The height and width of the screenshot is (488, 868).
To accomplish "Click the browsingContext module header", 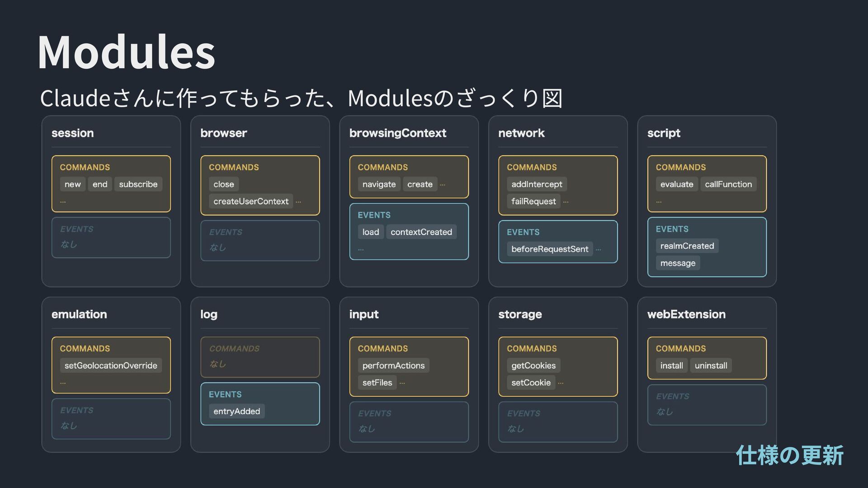I will click(x=397, y=133).
